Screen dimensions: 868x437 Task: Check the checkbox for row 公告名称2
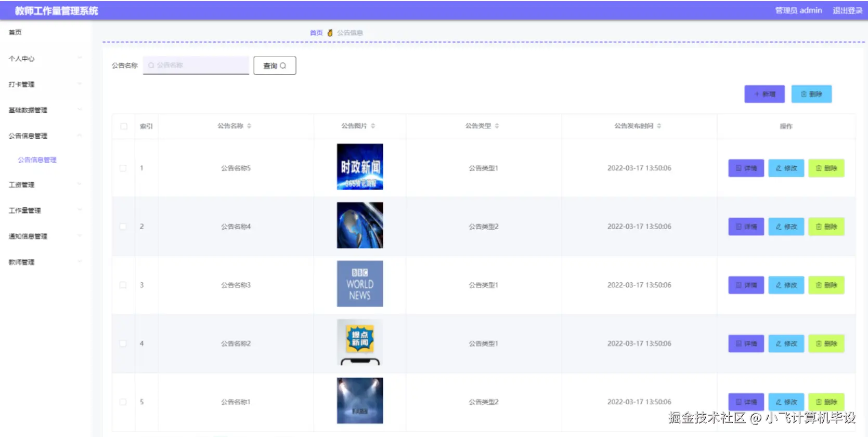(123, 343)
